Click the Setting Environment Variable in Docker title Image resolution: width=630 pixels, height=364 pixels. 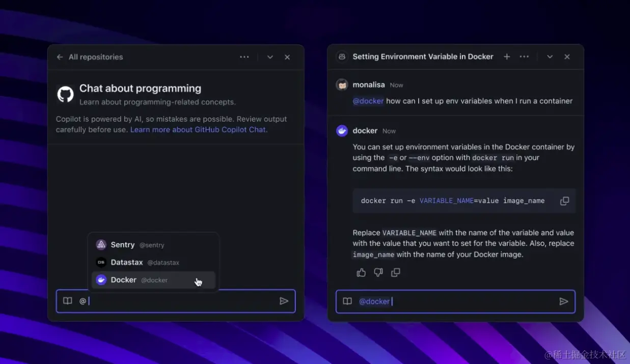click(423, 57)
